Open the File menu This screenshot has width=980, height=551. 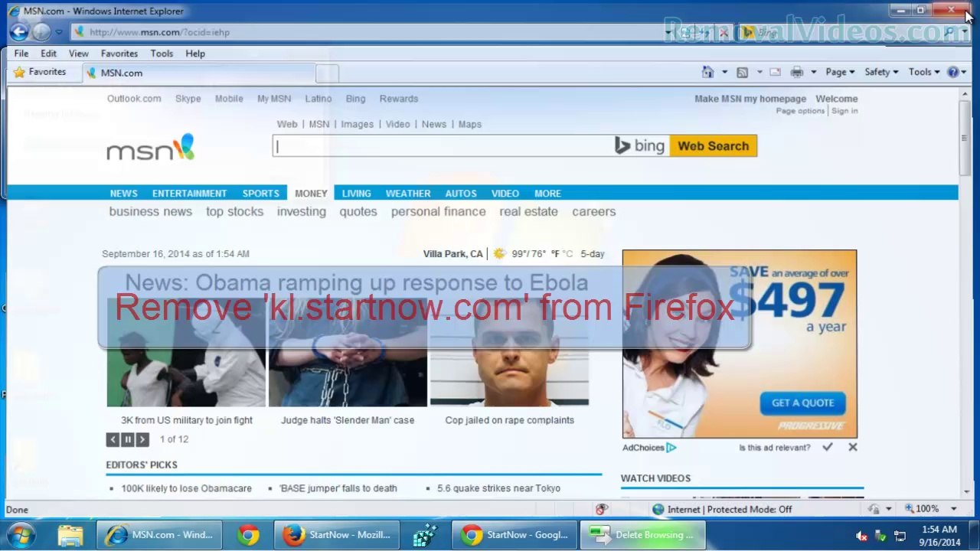(21, 54)
